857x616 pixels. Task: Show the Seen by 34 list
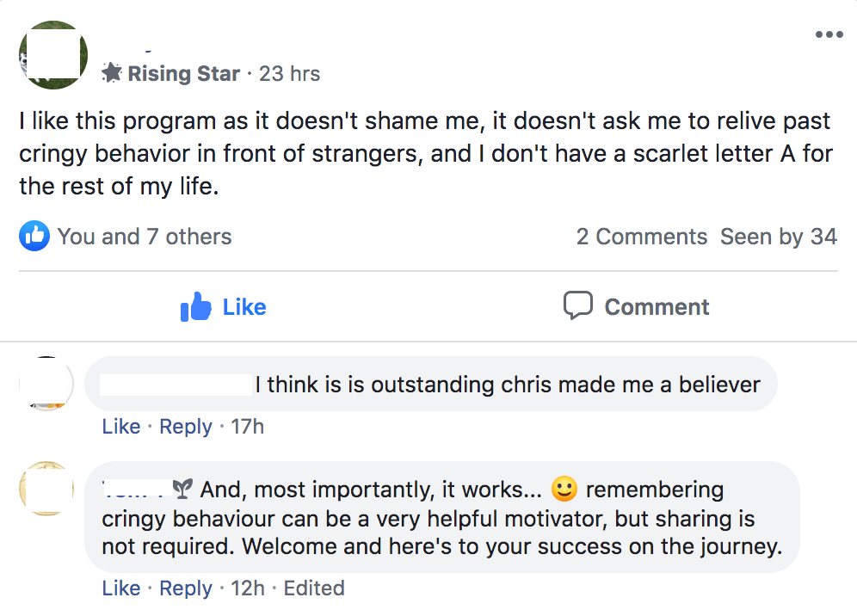click(x=779, y=237)
